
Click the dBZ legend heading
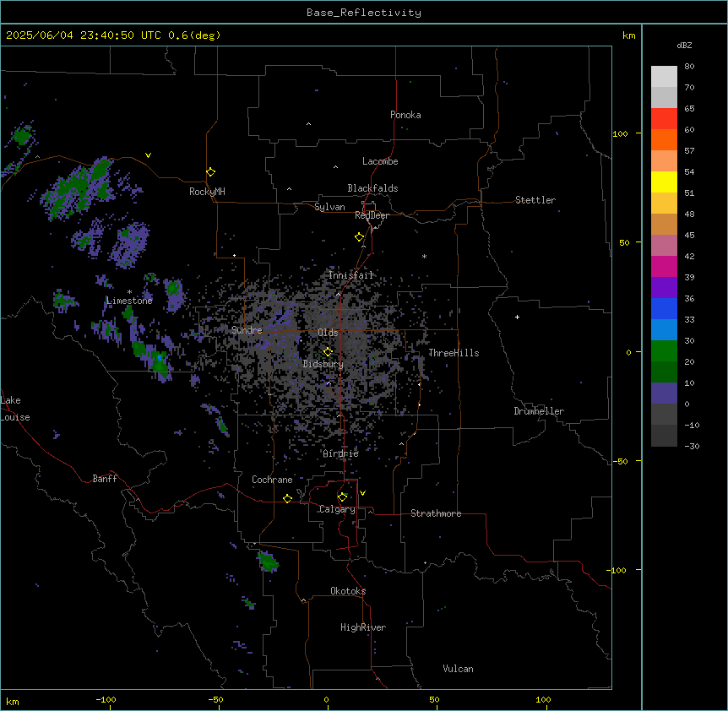(x=684, y=45)
